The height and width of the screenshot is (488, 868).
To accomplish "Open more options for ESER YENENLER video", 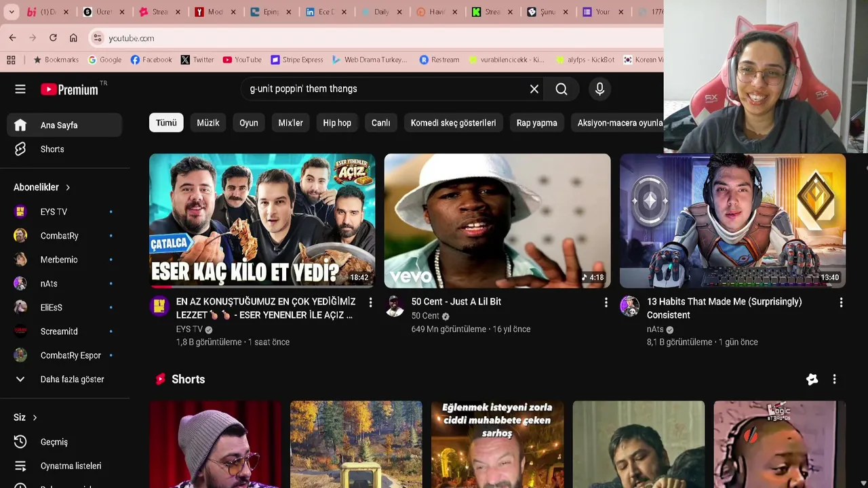I will [370, 302].
